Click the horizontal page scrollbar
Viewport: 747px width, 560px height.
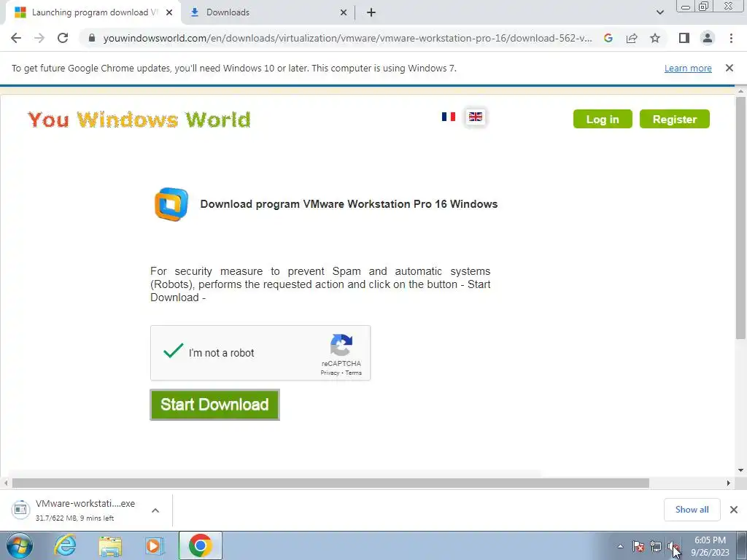330,483
